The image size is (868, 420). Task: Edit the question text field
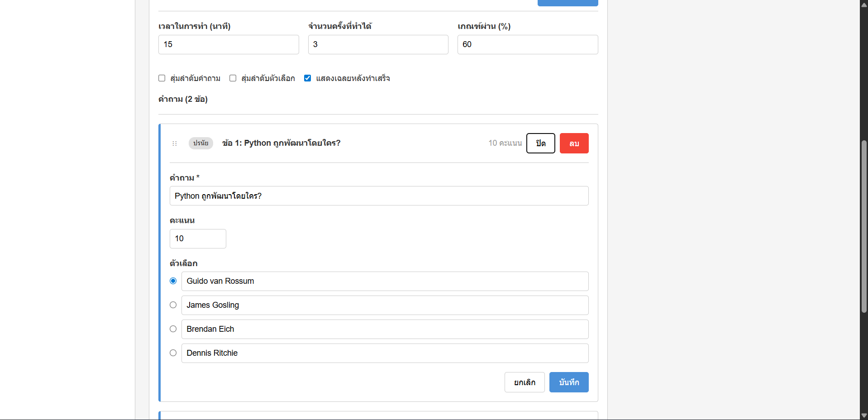click(379, 196)
